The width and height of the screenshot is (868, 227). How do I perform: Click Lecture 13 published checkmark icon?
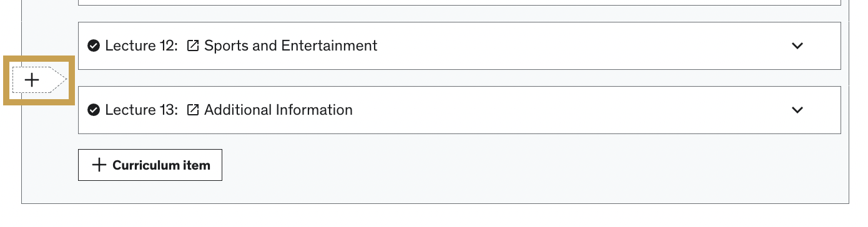[94, 110]
